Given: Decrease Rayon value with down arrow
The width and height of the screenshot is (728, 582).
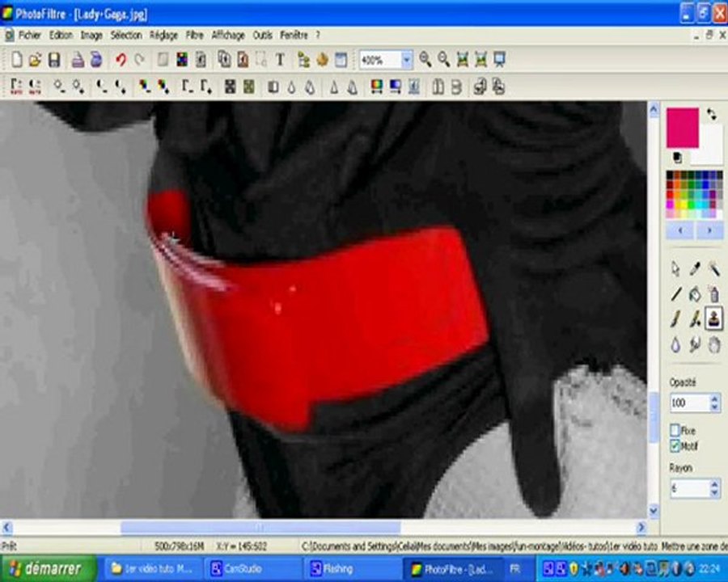Looking at the screenshot, I should [714, 493].
